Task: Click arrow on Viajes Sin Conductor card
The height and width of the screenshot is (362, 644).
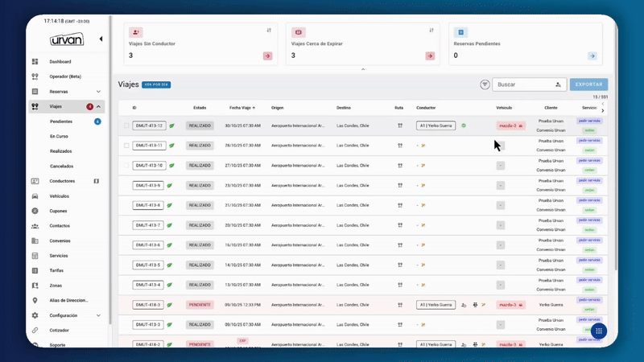Action: coord(267,56)
